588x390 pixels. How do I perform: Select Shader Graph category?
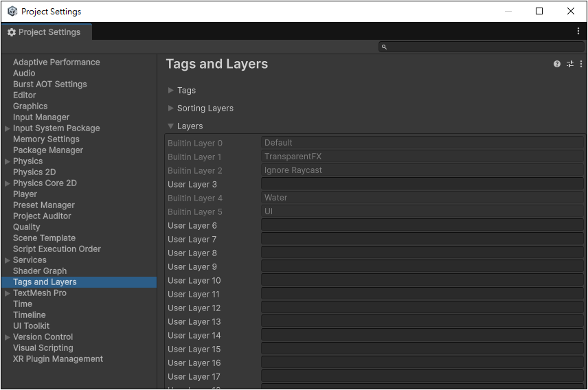[x=40, y=271]
